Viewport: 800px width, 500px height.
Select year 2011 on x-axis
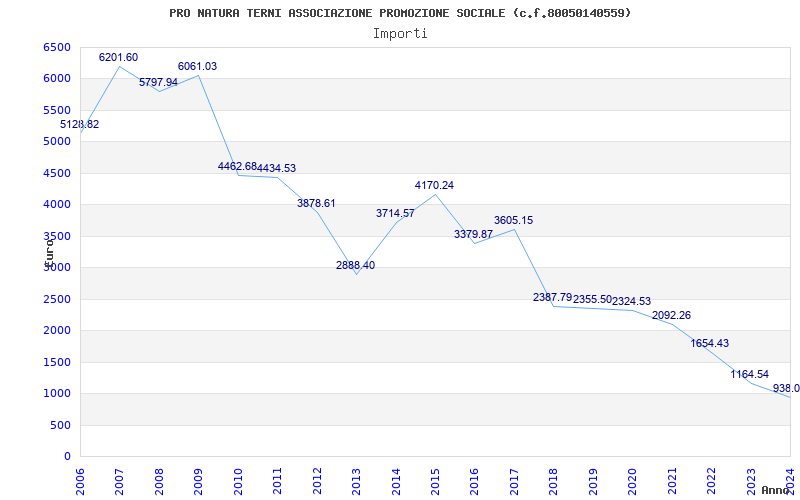(278, 482)
